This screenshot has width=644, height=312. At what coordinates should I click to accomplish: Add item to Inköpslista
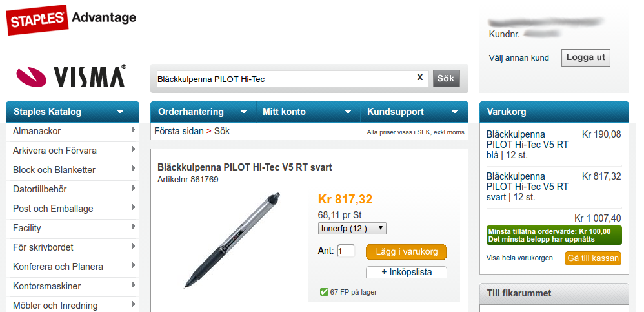406,272
